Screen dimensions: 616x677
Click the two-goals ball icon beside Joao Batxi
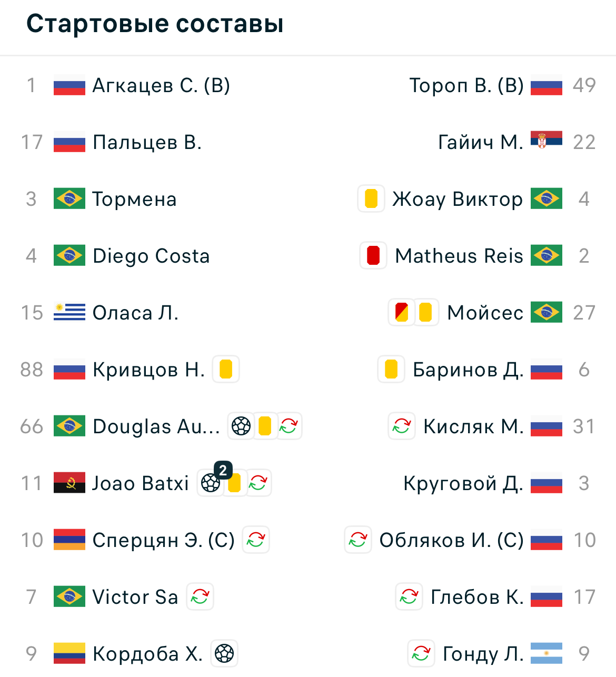click(211, 483)
